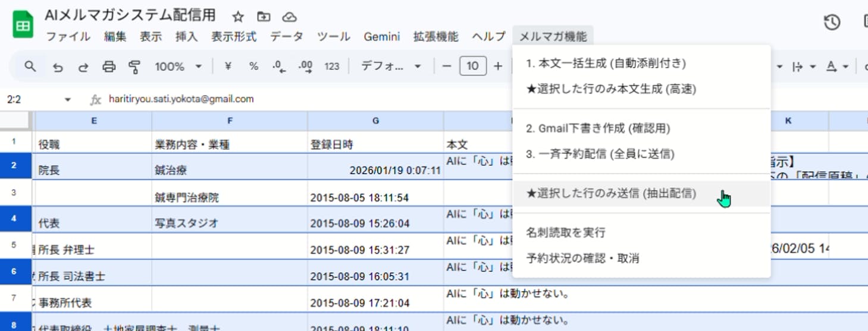Image resolution: width=868 pixels, height=331 pixels.
Task: Click the Google Sheets home logo
Action: coord(23,26)
